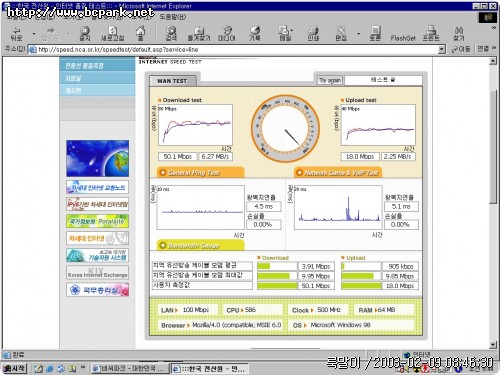The height and width of the screenshot is (375, 500).
Task: Select the 3.91 Mbps download average value
Action: pos(316,266)
